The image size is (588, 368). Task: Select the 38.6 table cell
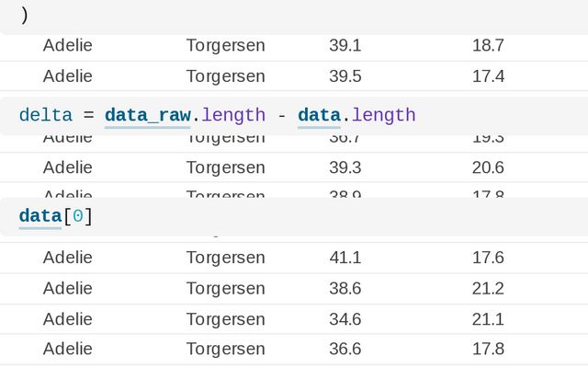(345, 288)
